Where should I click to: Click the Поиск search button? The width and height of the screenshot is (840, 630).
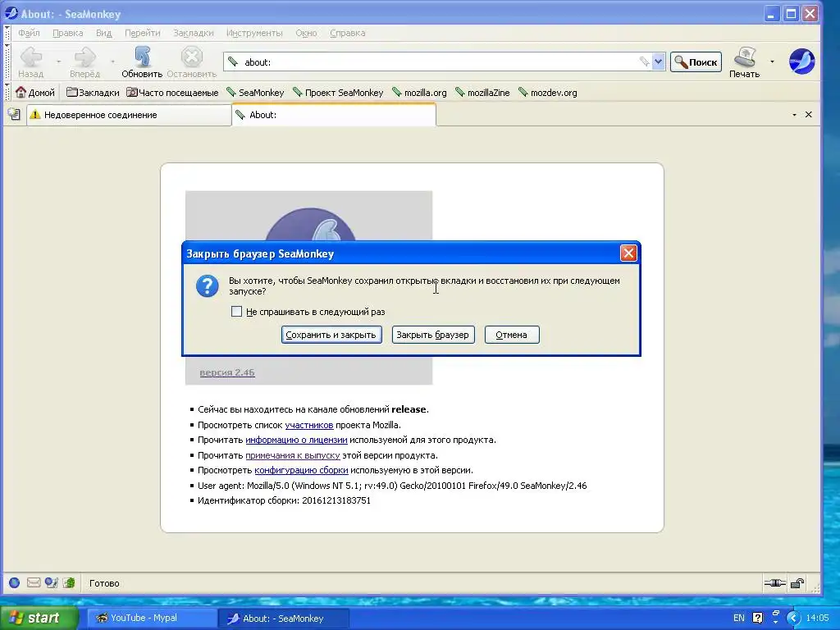696,62
